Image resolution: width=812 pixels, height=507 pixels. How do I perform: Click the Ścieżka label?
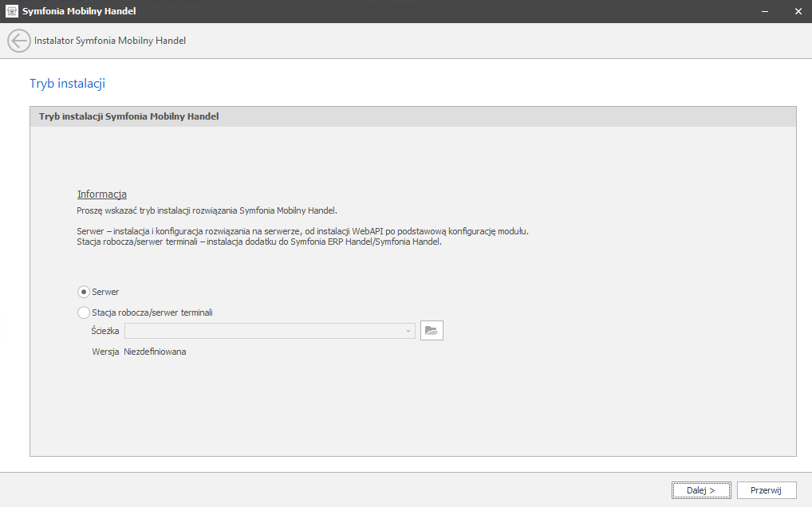[105, 331]
